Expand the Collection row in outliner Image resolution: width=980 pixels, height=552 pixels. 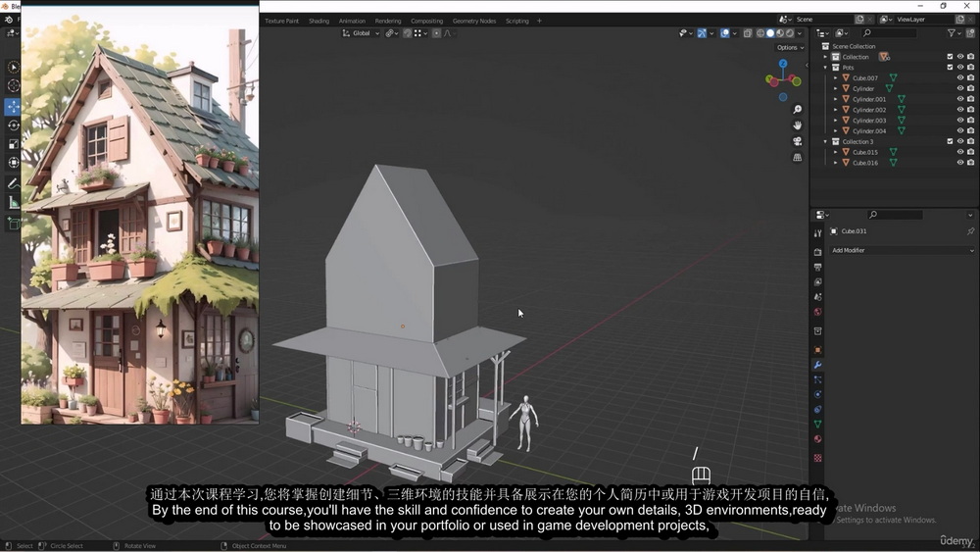pyautogui.click(x=825, y=57)
